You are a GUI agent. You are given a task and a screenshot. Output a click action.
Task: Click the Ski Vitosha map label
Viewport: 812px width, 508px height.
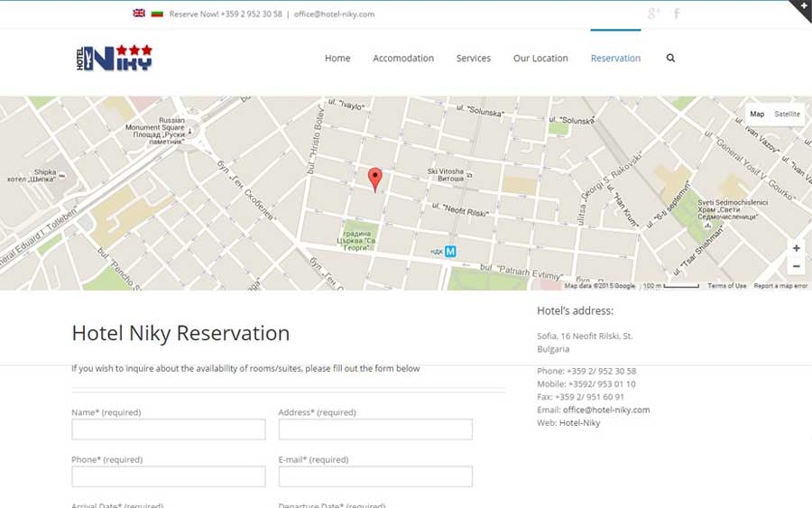click(x=446, y=174)
